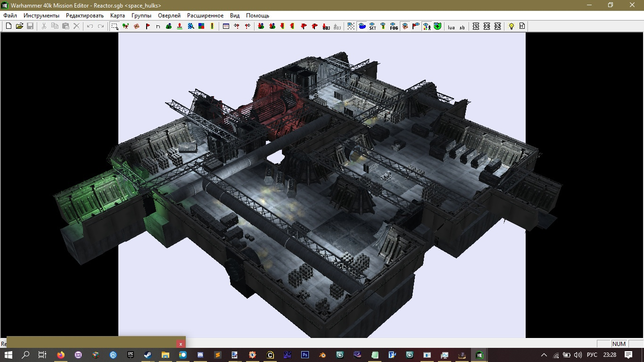Viewport: 644px width, 362px height.
Task: Undo the last edit
Action: tap(90, 26)
